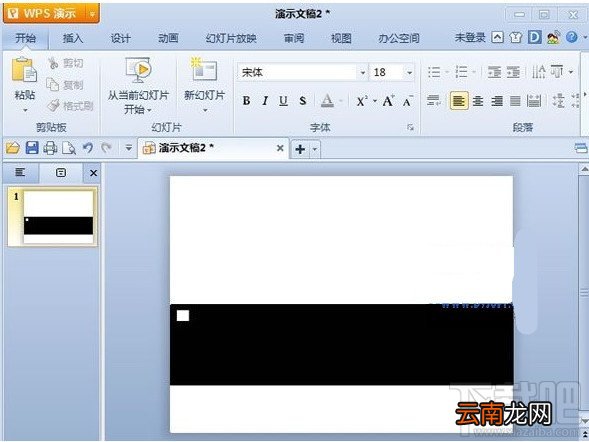Redo the last action
This screenshot has width=589, height=442.
[x=107, y=148]
